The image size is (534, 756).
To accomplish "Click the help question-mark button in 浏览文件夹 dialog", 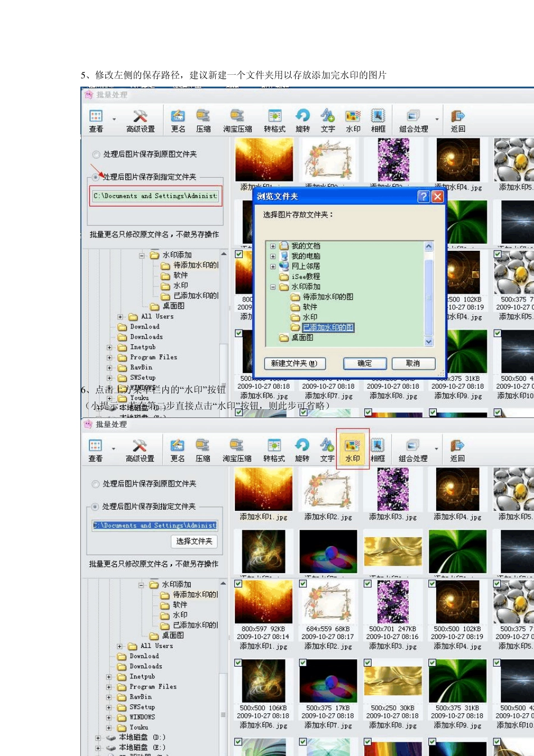I will pyautogui.click(x=424, y=196).
